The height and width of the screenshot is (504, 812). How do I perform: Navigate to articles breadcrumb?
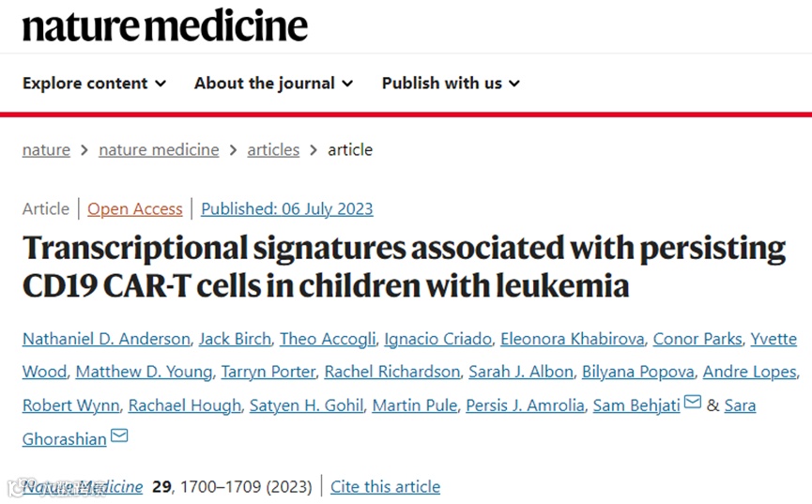(x=273, y=149)
